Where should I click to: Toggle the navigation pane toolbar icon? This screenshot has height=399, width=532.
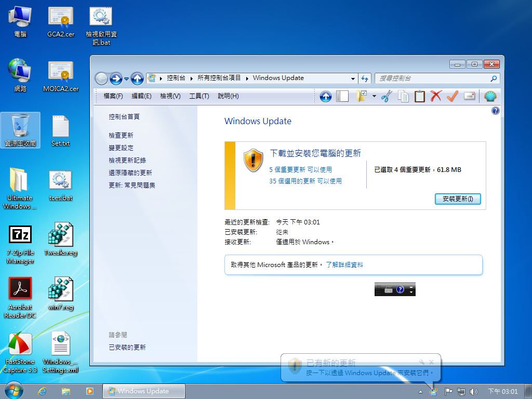coord(342,96)
